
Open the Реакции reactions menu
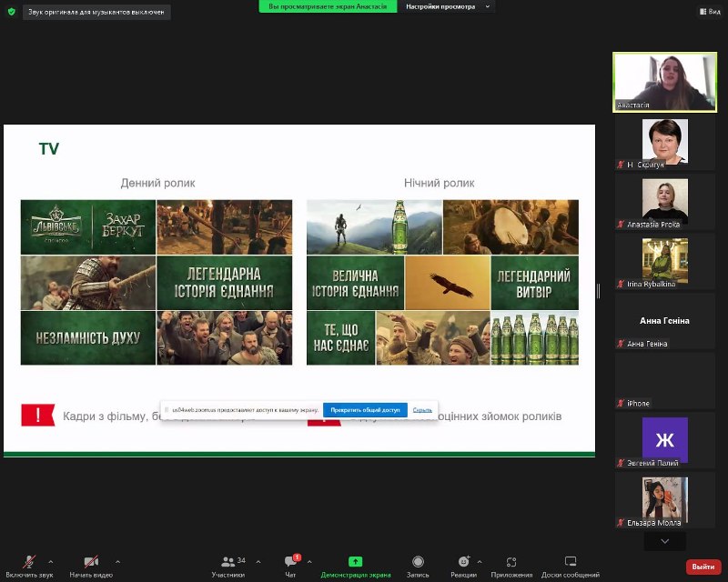pyautogui.click(x=463, y=567)
